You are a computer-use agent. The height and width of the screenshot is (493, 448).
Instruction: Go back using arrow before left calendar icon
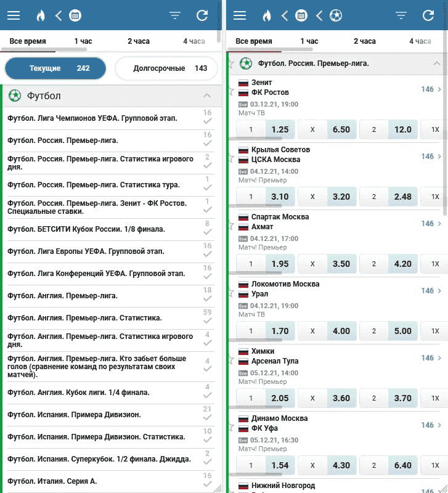[59, 15]
